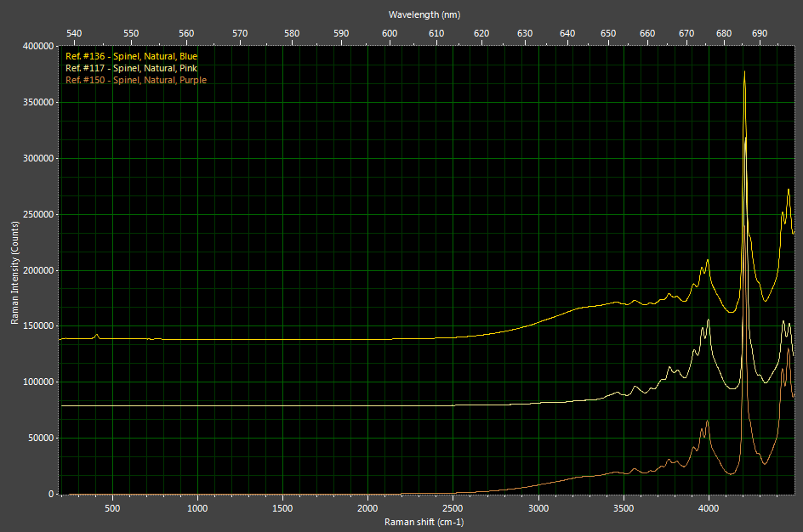Click the 400000 intensity tick label
The image size is (803, 532).
[x=38, y=46]
